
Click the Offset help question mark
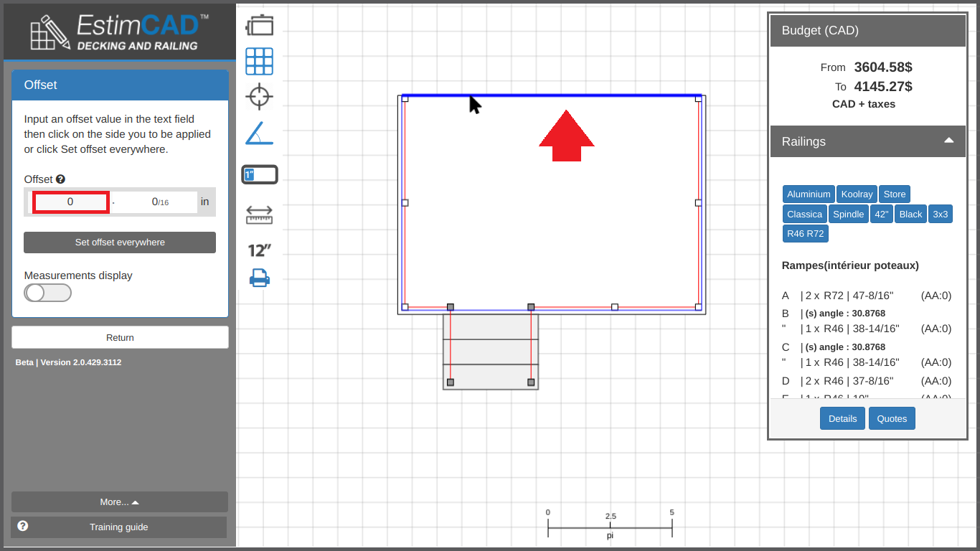(61, 179)
